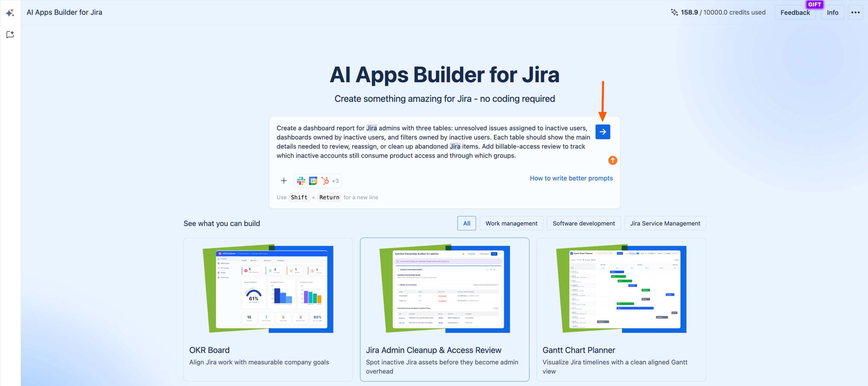Open the three-dots more menu
868x386 pixels.
point(855,12)
